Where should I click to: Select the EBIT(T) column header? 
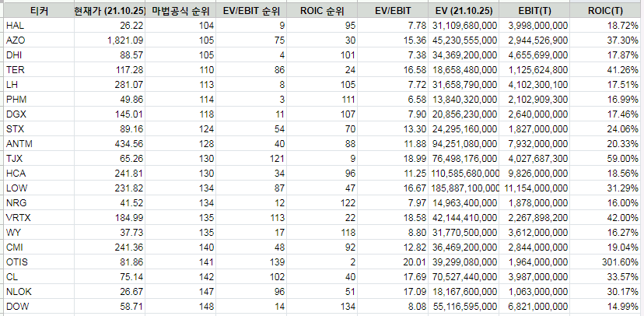(x=534, y=11)
